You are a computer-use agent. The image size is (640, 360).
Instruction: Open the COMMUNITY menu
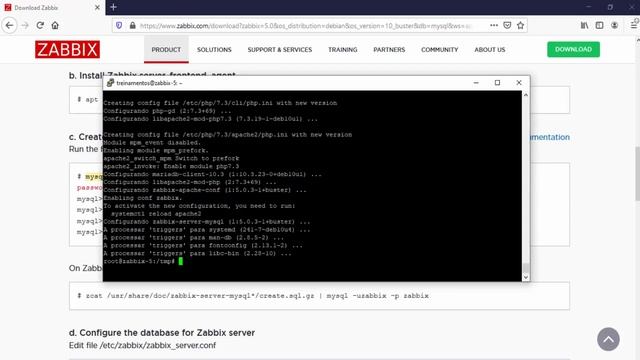click(440, 50)
